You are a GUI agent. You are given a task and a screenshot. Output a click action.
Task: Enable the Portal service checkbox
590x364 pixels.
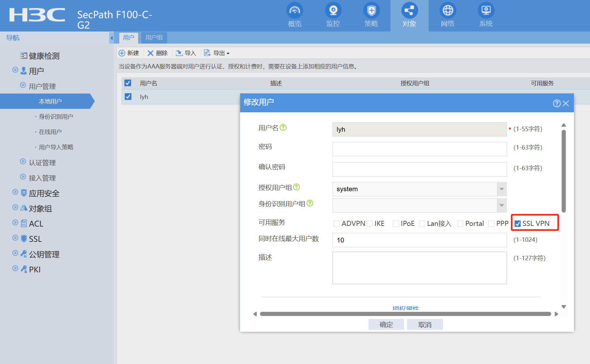point(460,224)
